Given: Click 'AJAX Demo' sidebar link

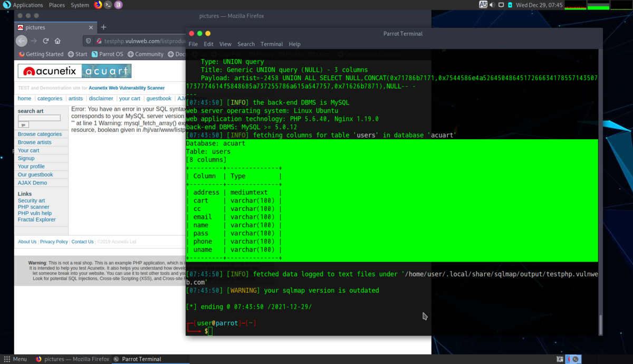Looking at the screenshot, I should [x=32, y=183].
